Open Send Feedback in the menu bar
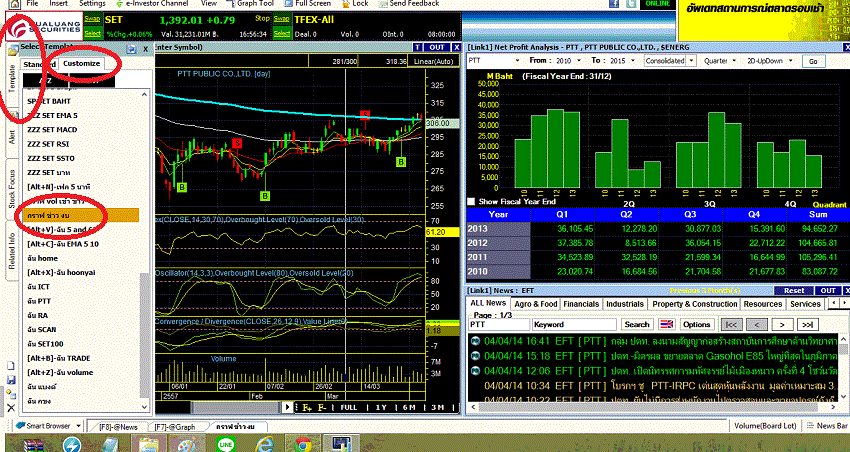 (x=409, y=3)
